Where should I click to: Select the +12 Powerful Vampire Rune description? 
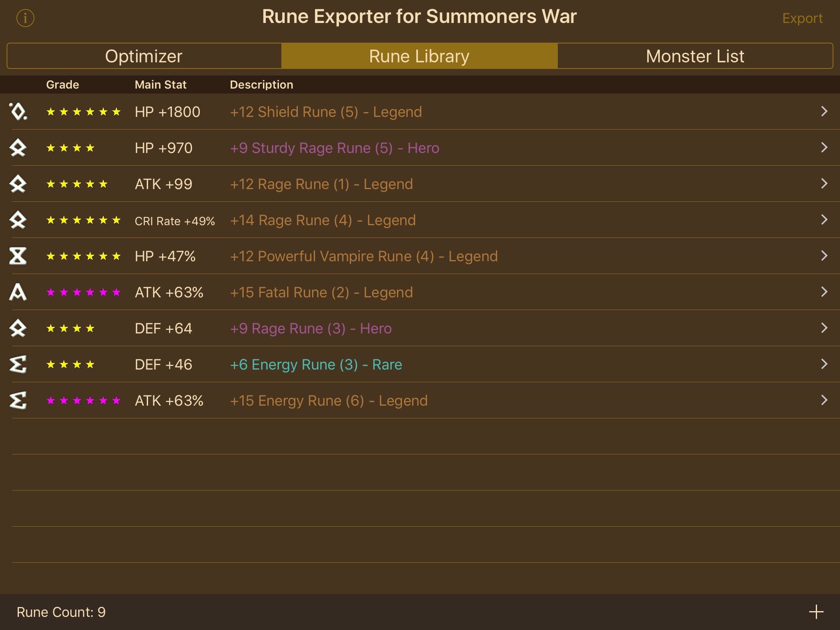click(x=364, y=256)
